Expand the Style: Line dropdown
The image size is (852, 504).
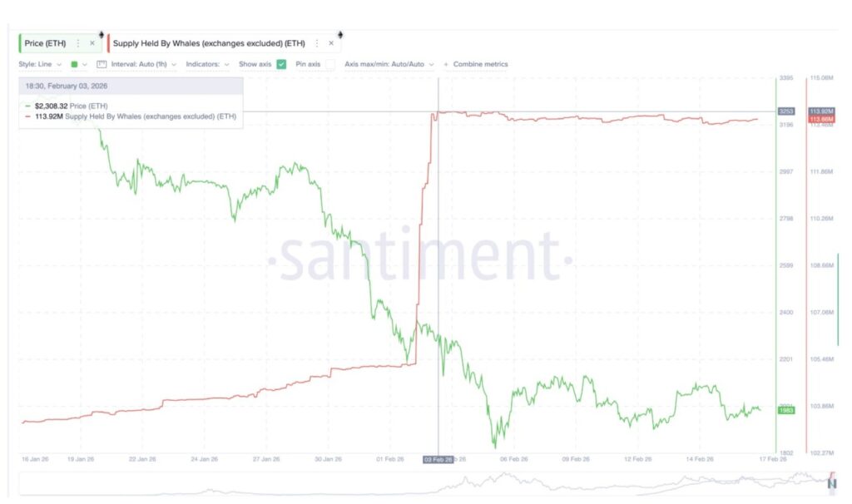click(39, 64)
